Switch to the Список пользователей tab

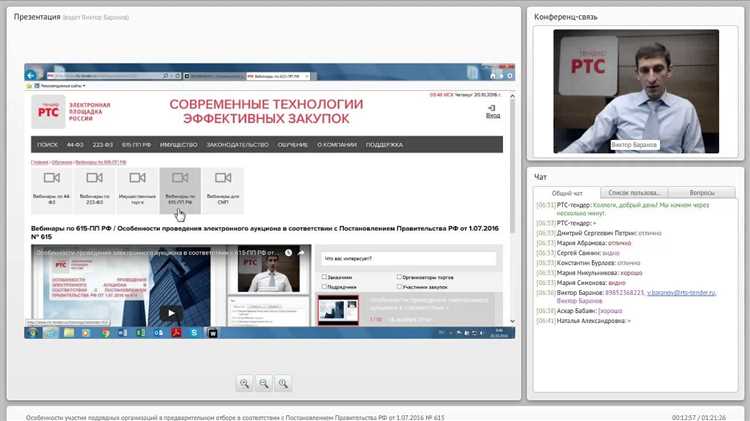point(634,192)
